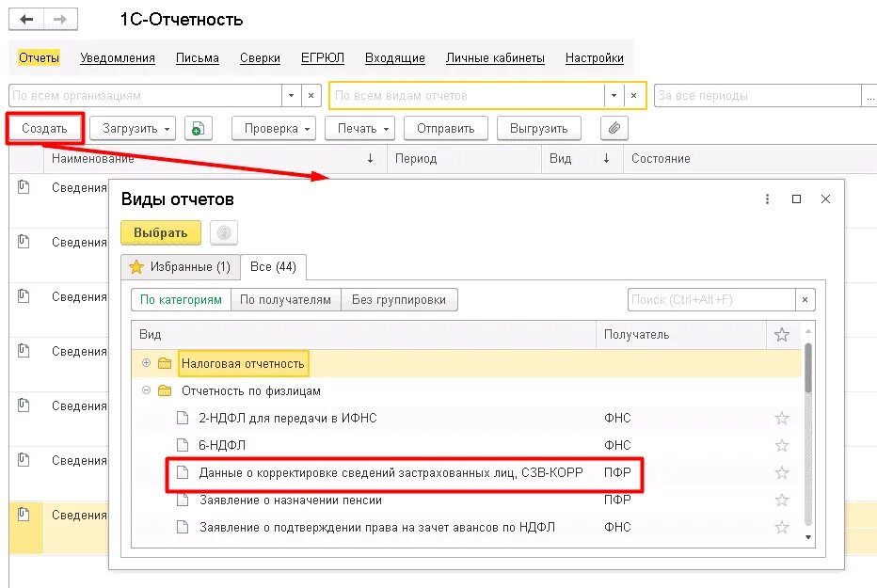Open the ЕГРЮЛ section
The image size is (877, 588).
[323, 58]
